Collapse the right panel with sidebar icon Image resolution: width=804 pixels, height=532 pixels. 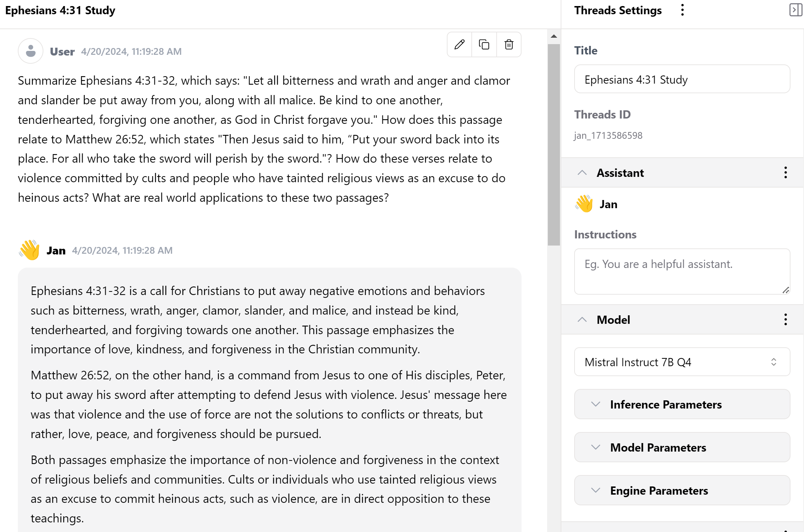[795, 10]
